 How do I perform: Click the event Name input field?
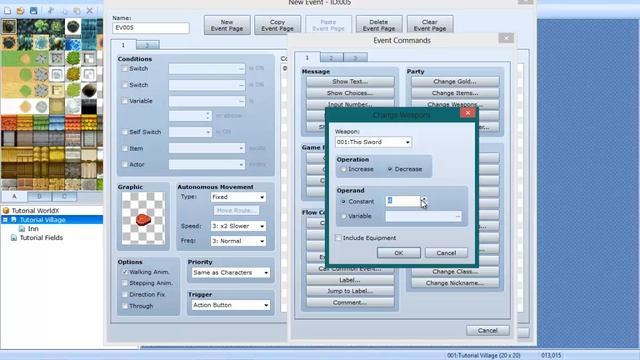click(151, 28)
